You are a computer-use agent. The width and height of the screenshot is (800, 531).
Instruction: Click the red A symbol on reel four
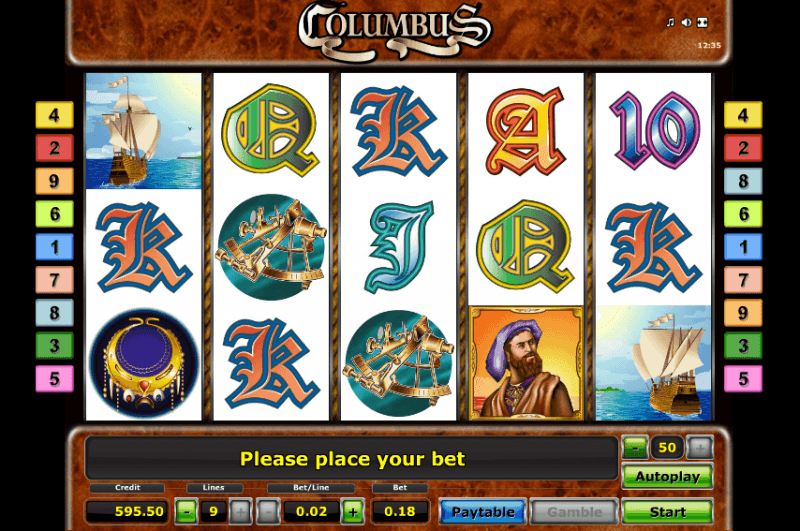(x=526, y=131)
